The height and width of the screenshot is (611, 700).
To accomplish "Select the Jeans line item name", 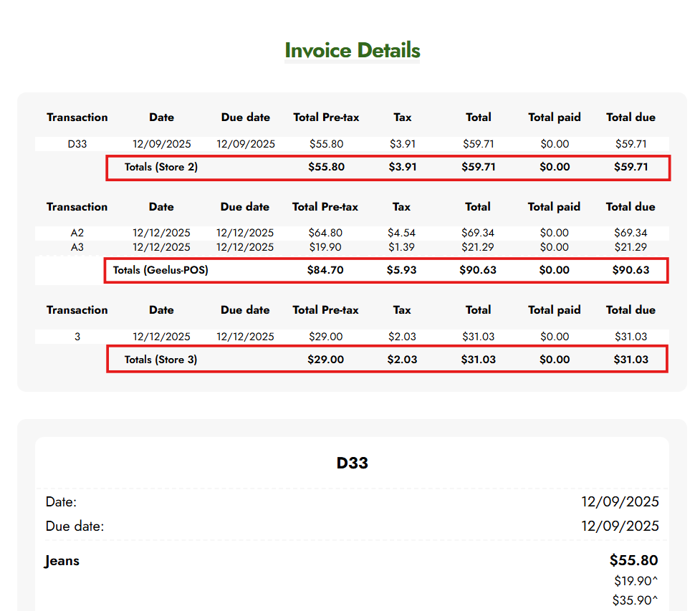I will [62, 561].
